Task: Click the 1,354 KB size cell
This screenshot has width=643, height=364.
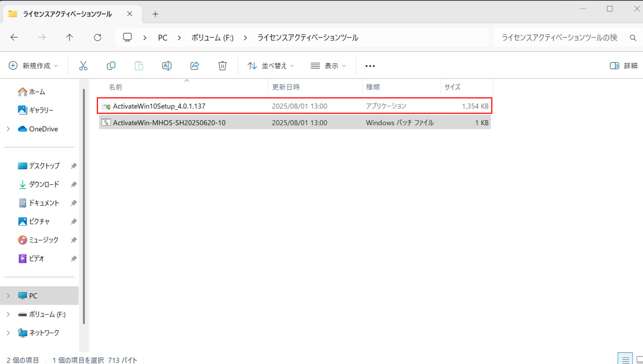Action: (x=475, y=106)
